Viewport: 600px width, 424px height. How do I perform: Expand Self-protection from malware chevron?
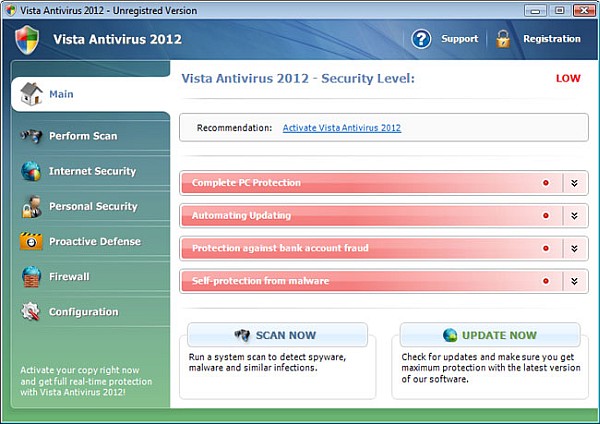tap(574, 281)
